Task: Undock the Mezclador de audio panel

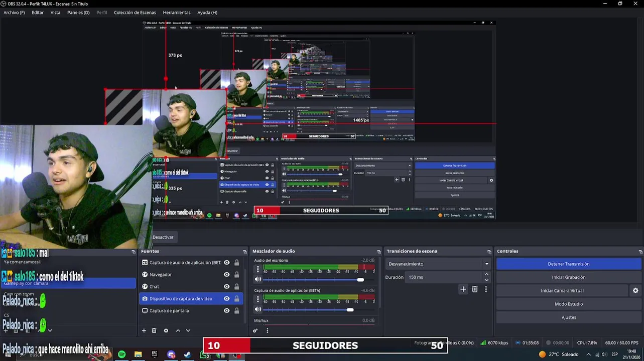Action: click(x=379, y=251)
